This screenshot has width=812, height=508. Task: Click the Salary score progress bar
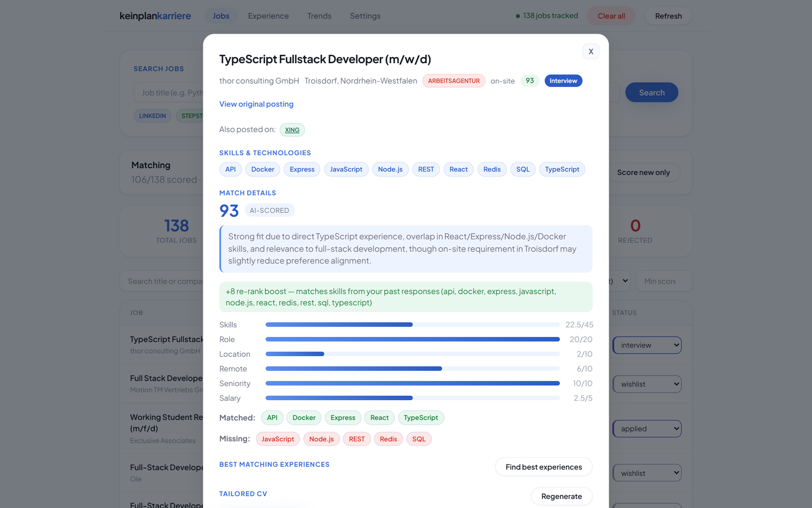click(x=413, y=398)
